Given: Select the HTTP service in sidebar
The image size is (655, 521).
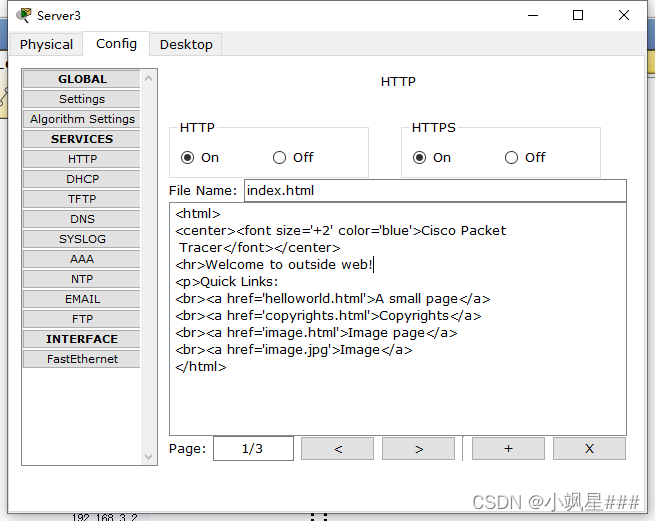Looking at the screenshot, I should pyautogui.click(x=82, y=159).
